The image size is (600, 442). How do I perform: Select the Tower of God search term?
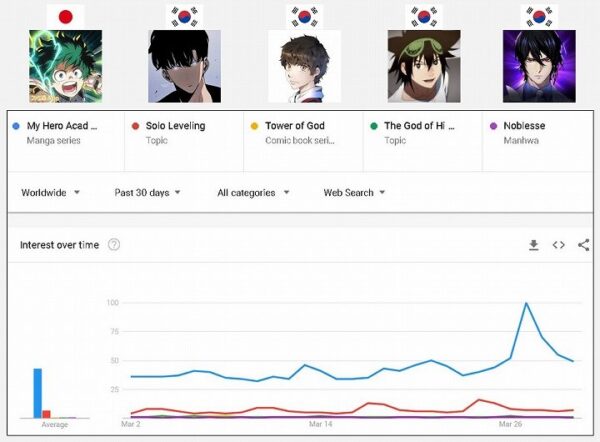click(x=294, y=126)
